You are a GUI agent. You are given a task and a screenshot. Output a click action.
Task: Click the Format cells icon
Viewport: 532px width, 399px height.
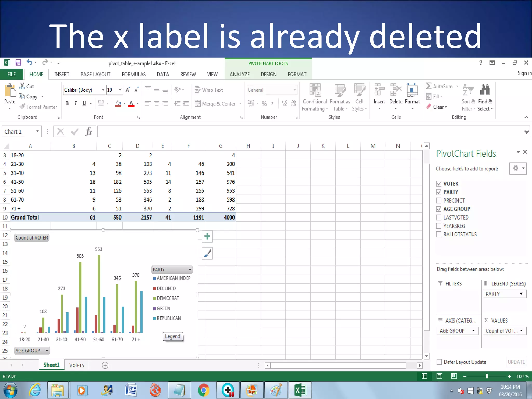tap(412, 90)
